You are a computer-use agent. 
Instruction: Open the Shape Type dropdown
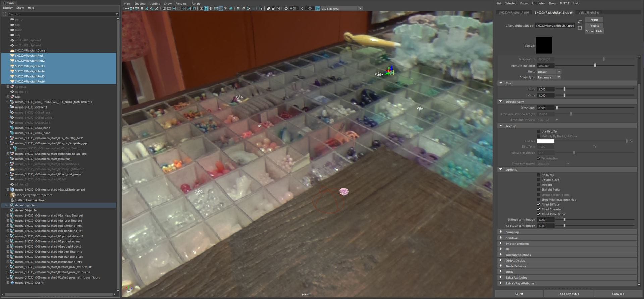(x=549, y=77)
